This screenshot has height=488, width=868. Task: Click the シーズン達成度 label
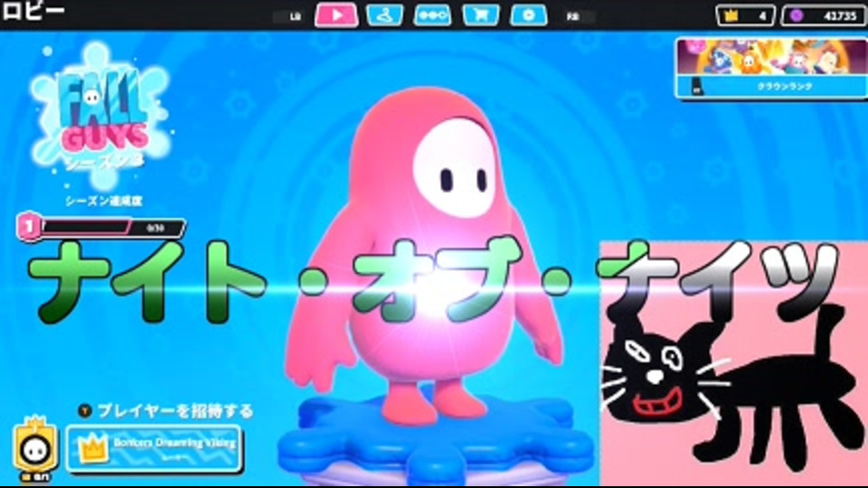point(103,202)
